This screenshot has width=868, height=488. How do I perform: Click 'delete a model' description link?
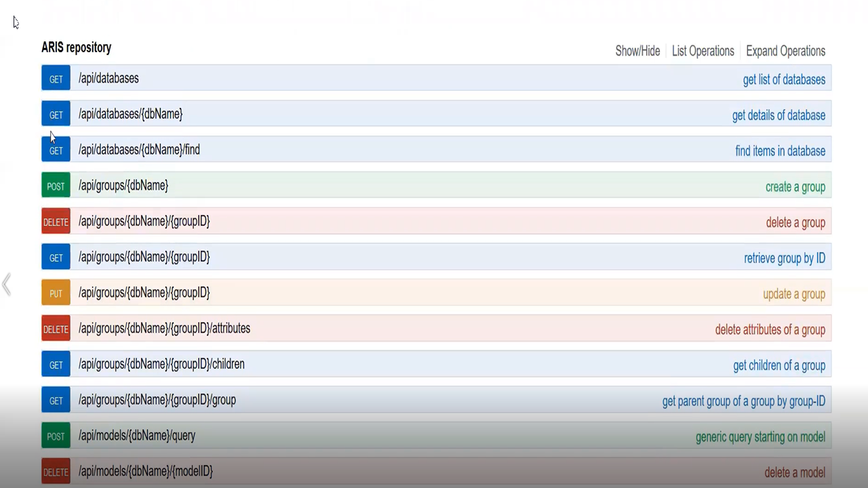794,472
